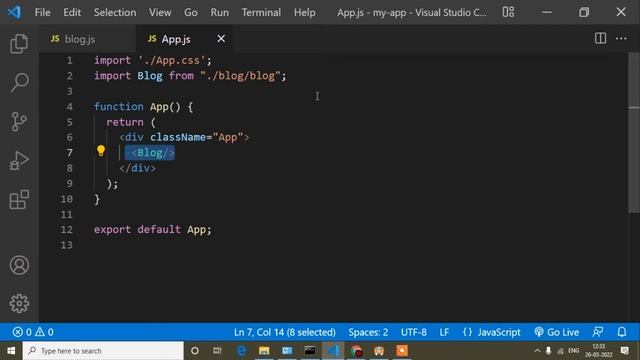
Task: Change the UTF-8 encoding setting
Action: pyautogui.click(x=413, y=332)
